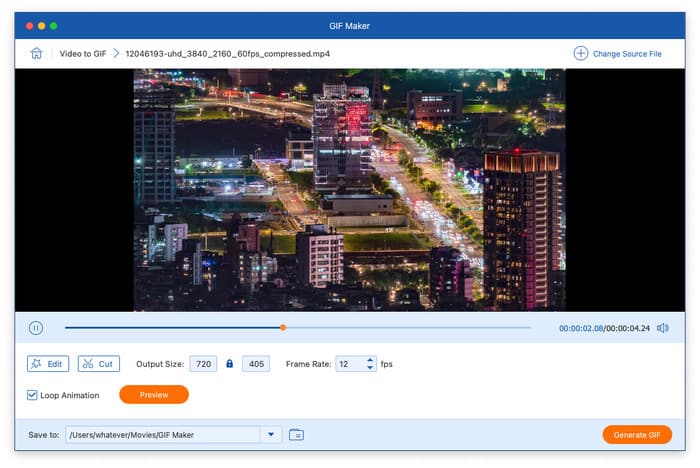Mute the speaker volume icon

click(x=662, y=327)
